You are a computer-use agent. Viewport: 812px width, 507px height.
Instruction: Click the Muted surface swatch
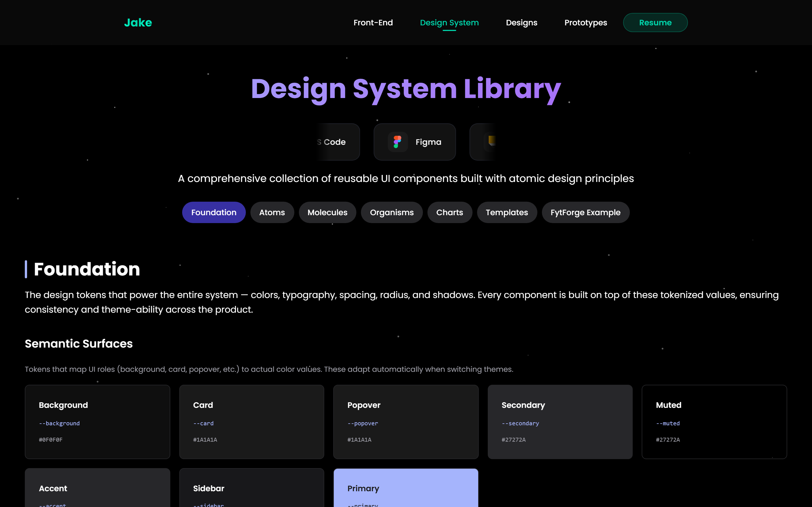click(714, 422)
